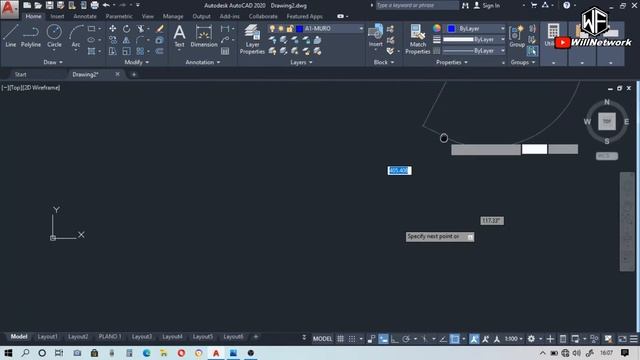Screen dimensions: 640x360
Task: Expand the Layers panel
Action: (301, 62)
